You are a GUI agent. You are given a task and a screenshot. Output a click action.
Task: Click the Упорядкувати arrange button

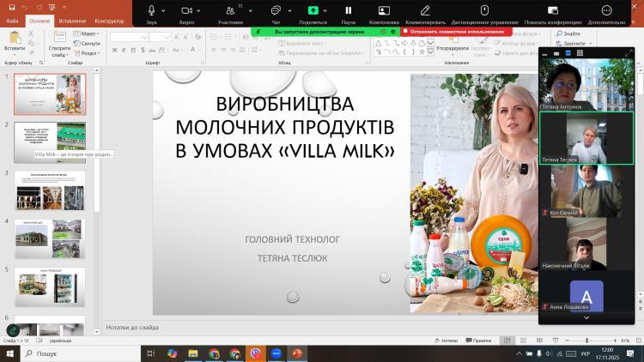(x=453, y=44)
